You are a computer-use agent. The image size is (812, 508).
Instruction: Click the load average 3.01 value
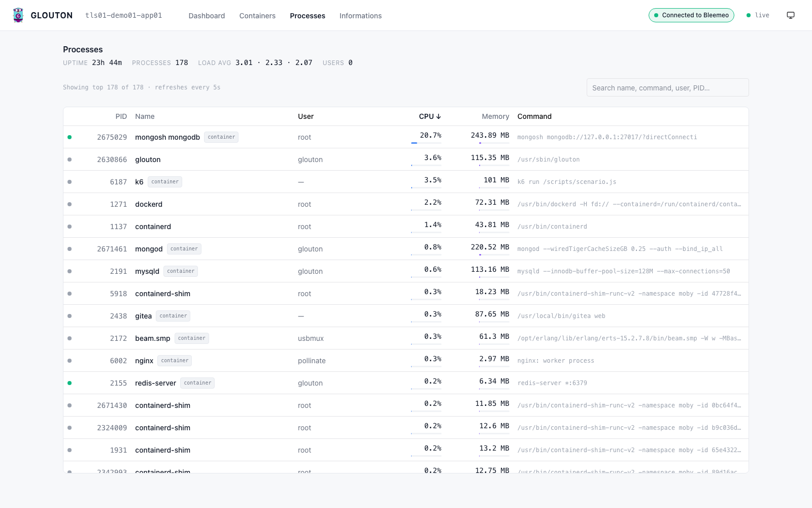click(244, 62)
